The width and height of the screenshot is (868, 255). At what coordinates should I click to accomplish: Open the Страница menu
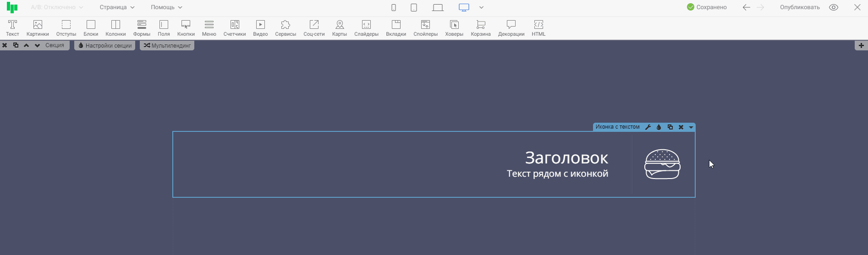(x=117, y=7)
